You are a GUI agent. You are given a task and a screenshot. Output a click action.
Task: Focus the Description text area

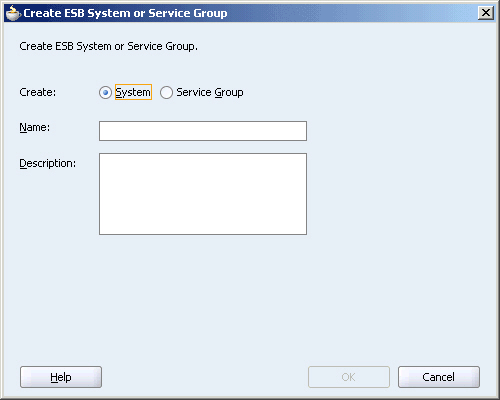203,194
